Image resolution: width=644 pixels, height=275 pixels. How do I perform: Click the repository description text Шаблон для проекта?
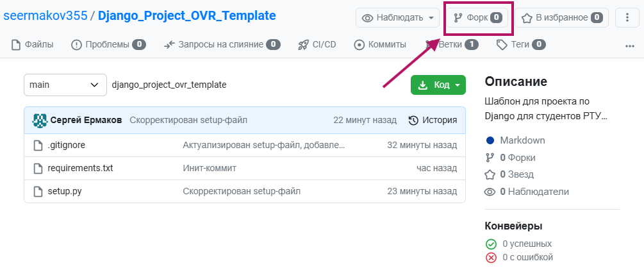click(x=546, y=109)
